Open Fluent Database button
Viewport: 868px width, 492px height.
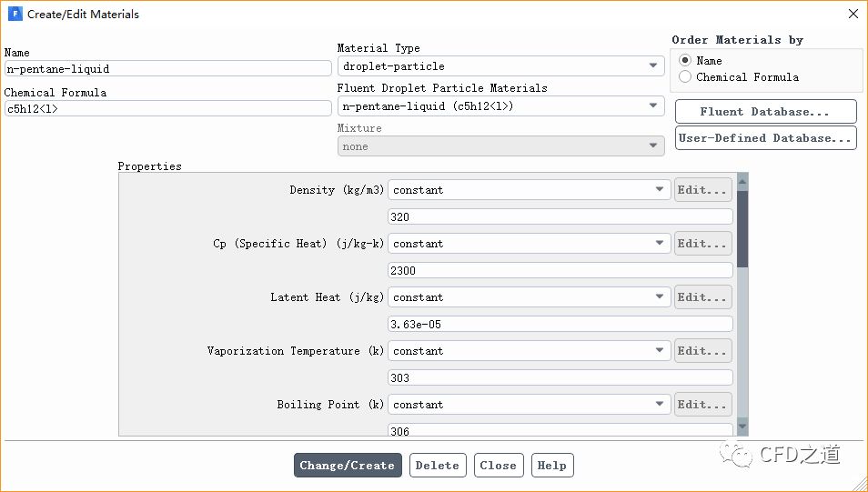[765, 112]
